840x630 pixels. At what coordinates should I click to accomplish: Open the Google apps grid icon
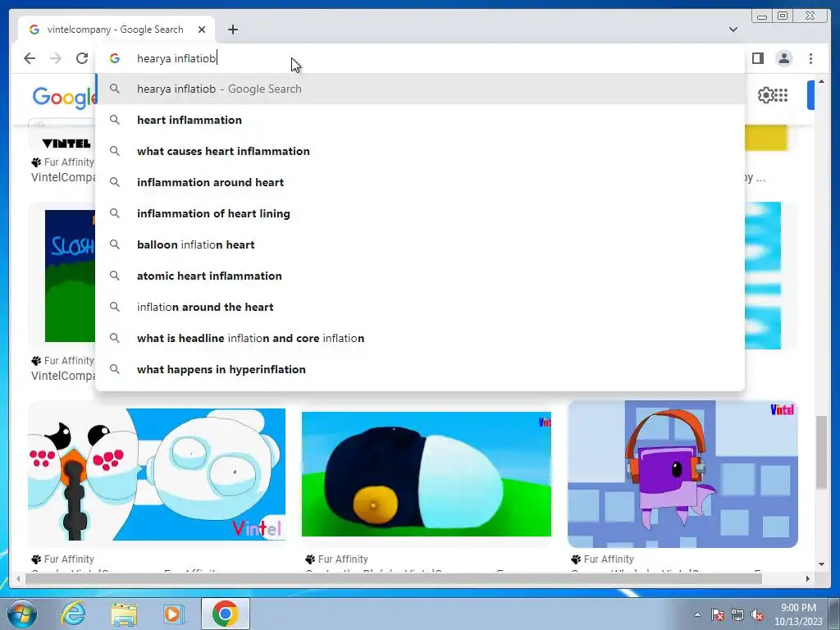(x=781, y=95)
